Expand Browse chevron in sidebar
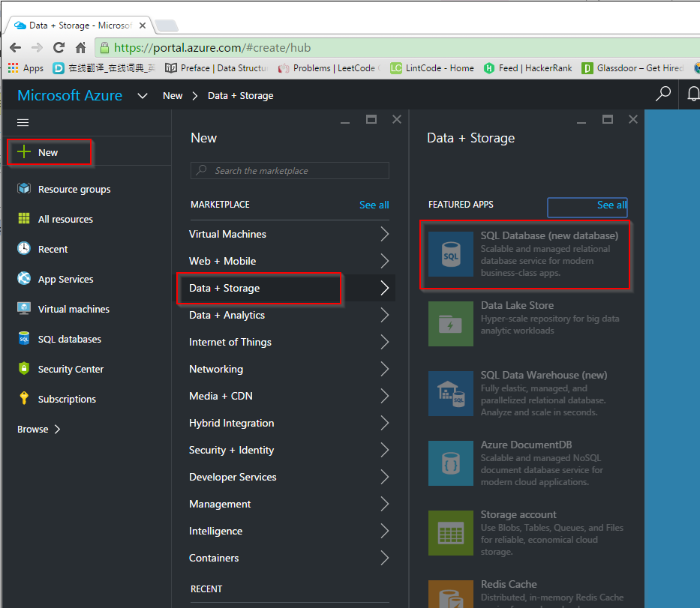This screenshot has width=700, height=608. pyautogui.click(x=57, y=429)
